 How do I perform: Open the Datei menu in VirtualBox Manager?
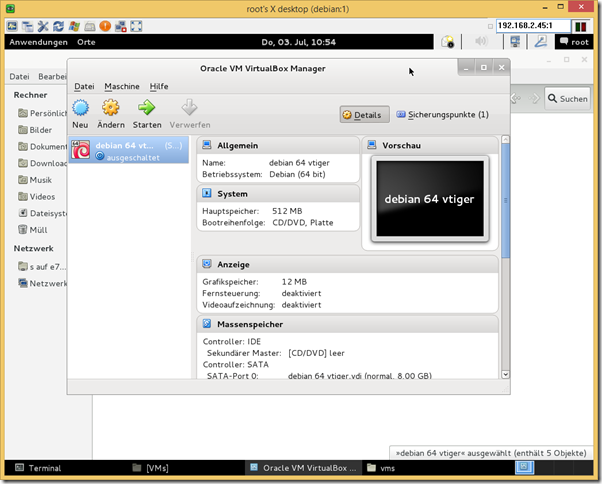pos(84,86)
